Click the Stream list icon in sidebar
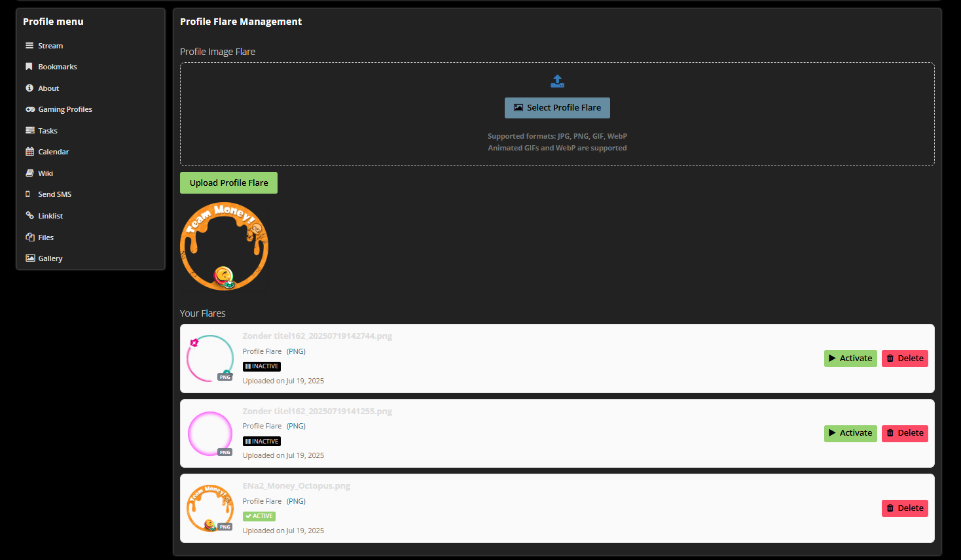961x560 pixels. tap(29, 46)
